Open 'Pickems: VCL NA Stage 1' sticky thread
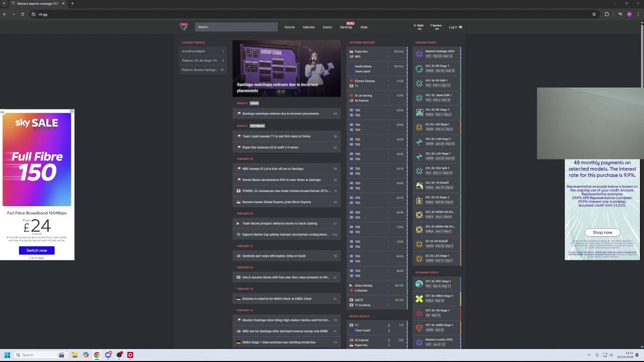 pos(203,61)
